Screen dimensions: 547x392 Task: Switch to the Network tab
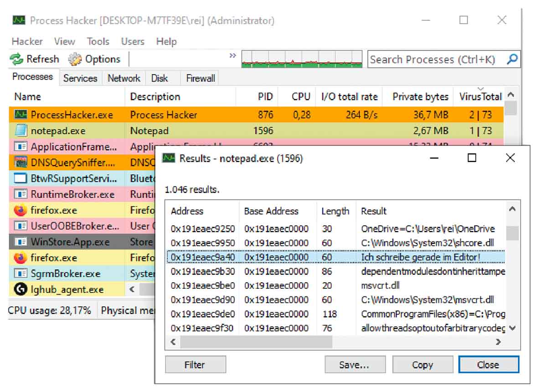tap(124, 78)
